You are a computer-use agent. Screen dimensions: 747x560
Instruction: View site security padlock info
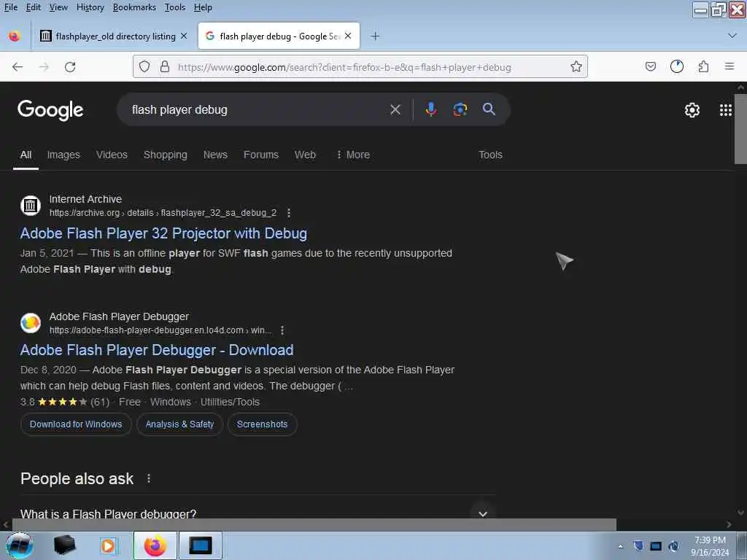point(165,66)
